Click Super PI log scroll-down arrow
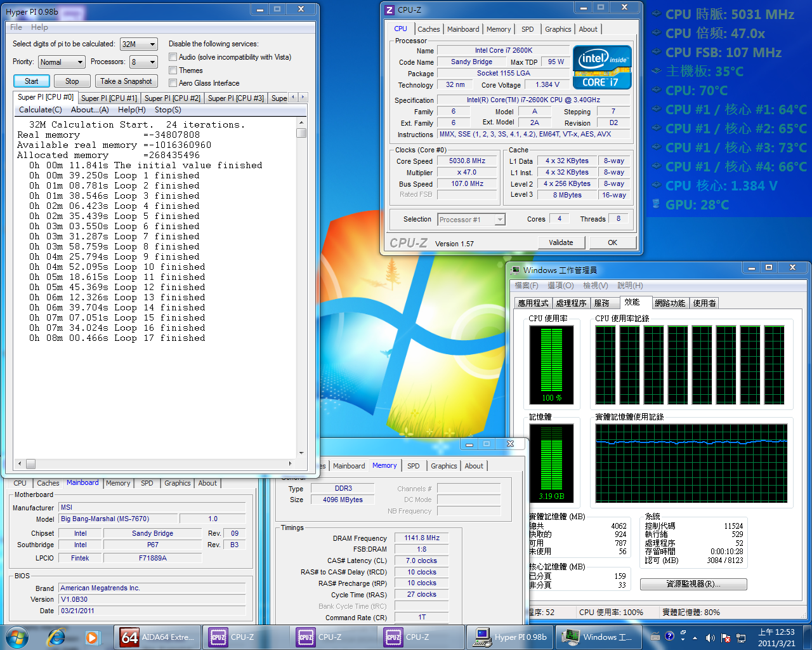Viewport: 812px width, 650px height. (x=301, y=454)
